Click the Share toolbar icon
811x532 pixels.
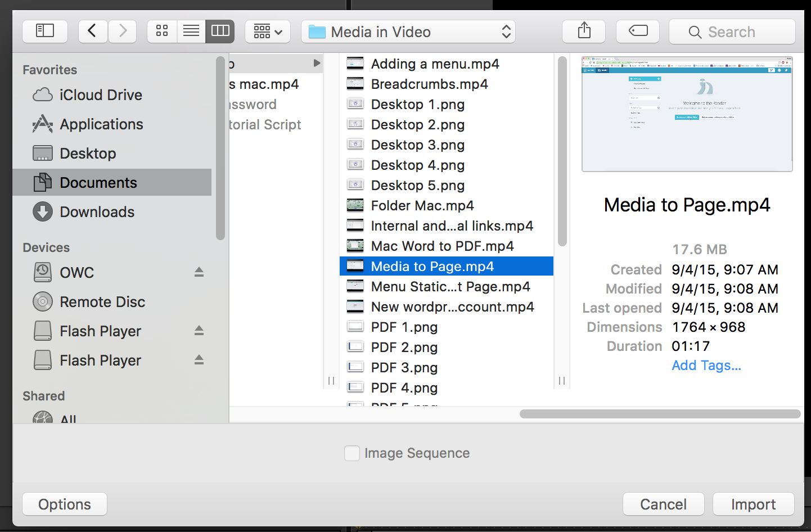(584, 31)
